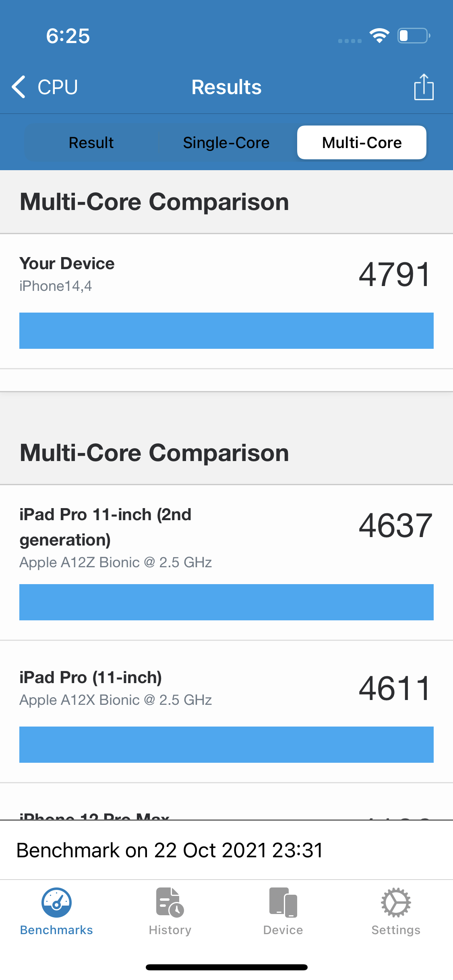The image size is (453, 980).
Task: Open the Settings gear icon
Action: tap(396, 903)
